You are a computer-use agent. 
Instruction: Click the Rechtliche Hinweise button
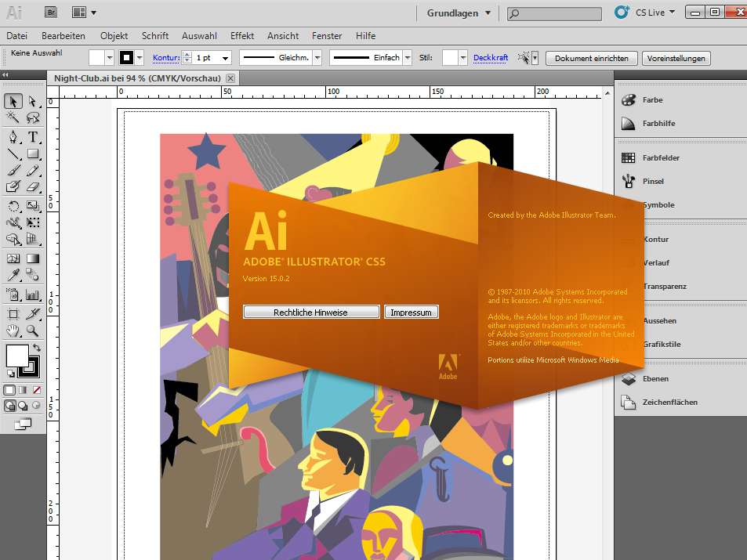tap(310, 313)
